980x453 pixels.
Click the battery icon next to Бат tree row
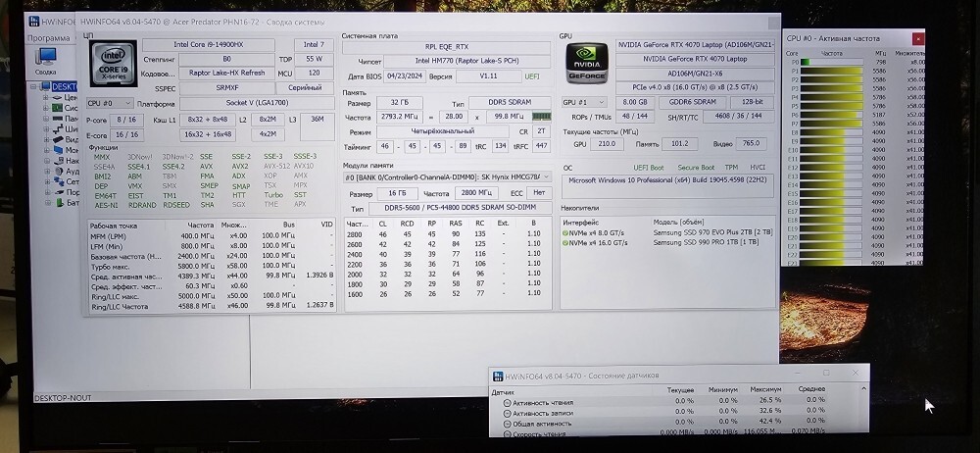[58, 203]
